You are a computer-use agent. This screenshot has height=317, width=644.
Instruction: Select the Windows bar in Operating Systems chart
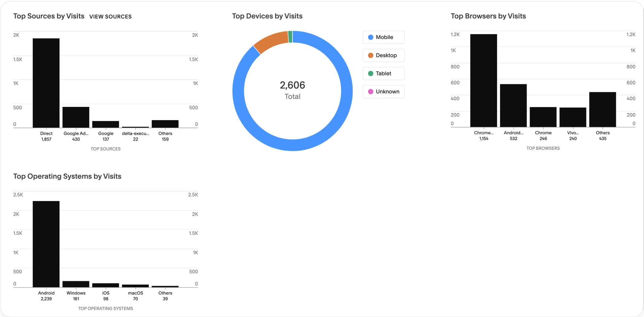(76, 284)
